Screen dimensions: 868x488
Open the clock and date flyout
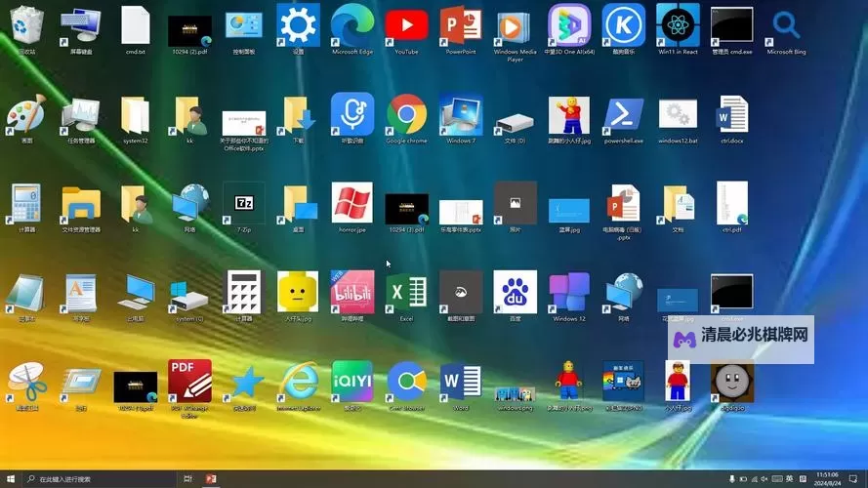826,479
